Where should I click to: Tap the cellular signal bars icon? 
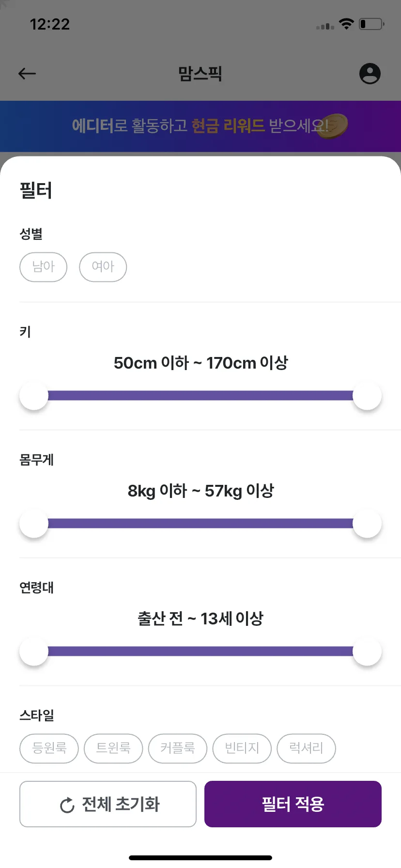[325, 26]
